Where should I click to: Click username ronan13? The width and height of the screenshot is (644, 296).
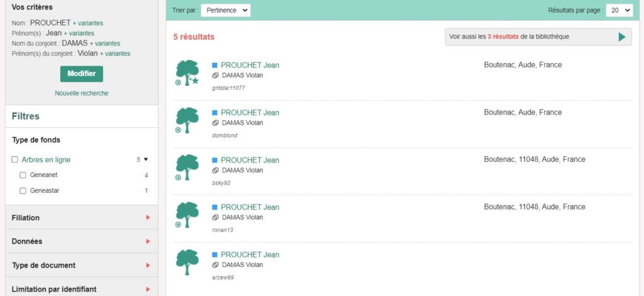point(222,231)
